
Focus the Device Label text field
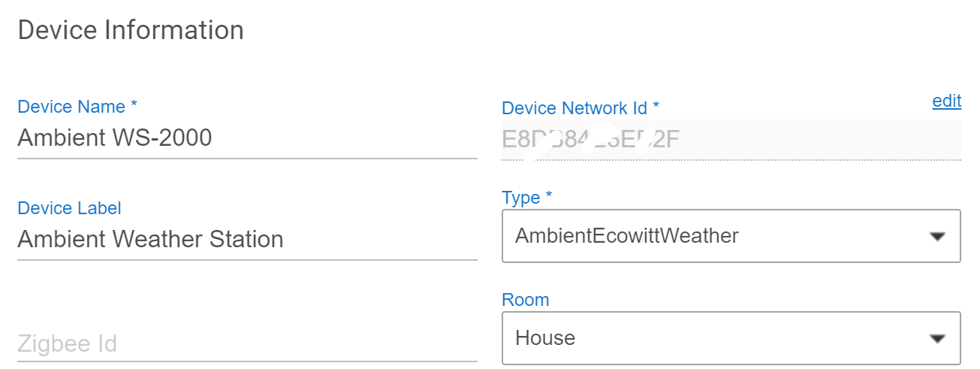click(246, 240)
